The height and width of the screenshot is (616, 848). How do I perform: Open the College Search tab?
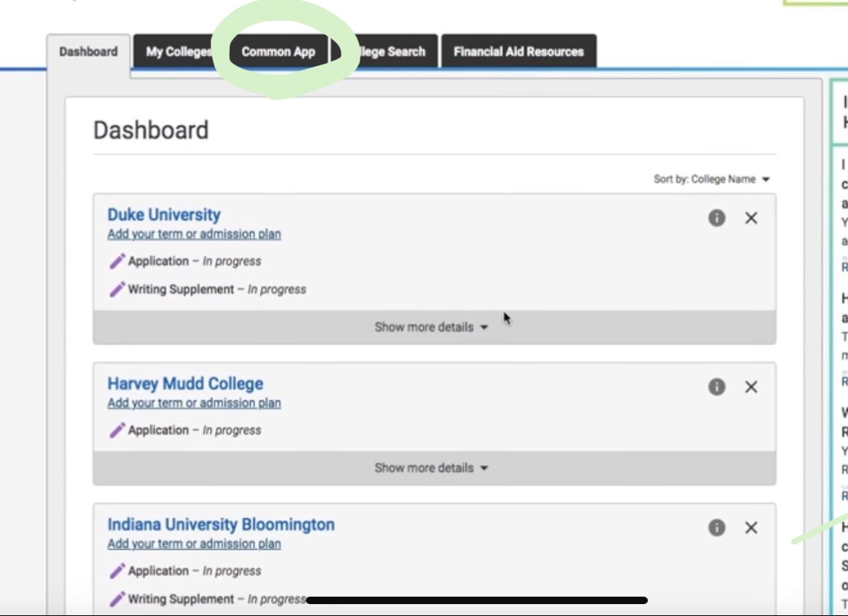tap(391, 52)
